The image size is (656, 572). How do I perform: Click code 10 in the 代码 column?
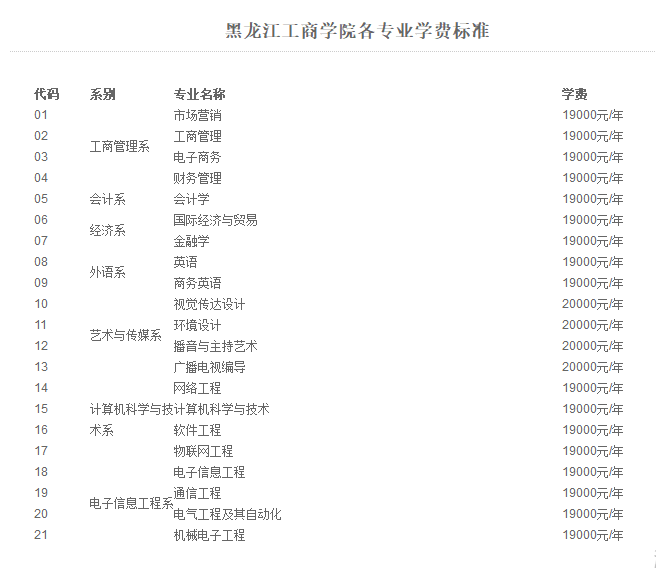(x=41, y=304)
